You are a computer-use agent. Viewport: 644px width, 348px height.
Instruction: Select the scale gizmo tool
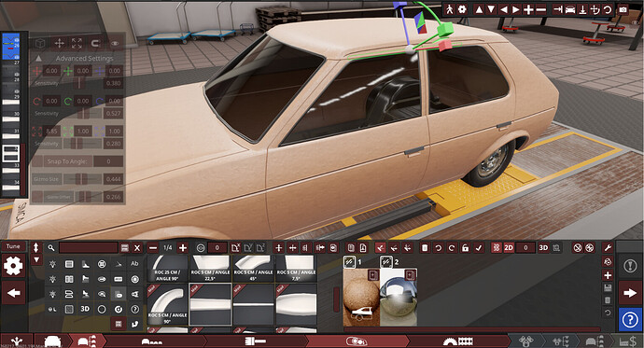[x=77, y=43]
